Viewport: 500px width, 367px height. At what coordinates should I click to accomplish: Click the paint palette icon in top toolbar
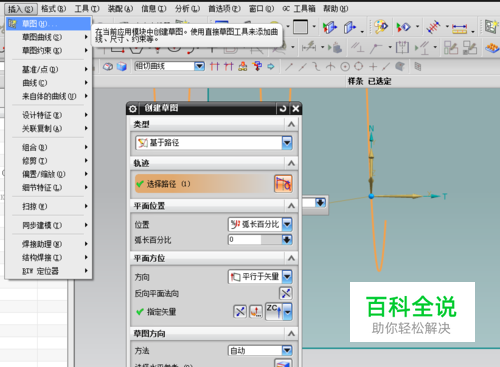[380, 27]
